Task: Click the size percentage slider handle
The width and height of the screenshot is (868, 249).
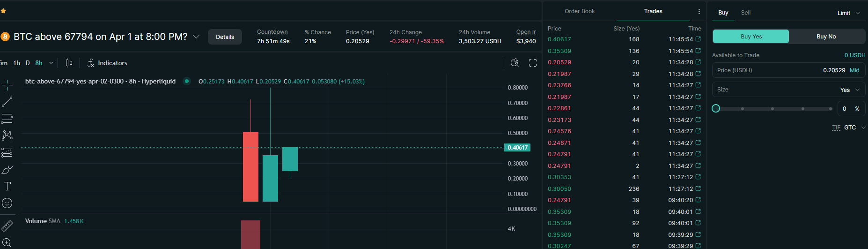Action: (716, 109)
